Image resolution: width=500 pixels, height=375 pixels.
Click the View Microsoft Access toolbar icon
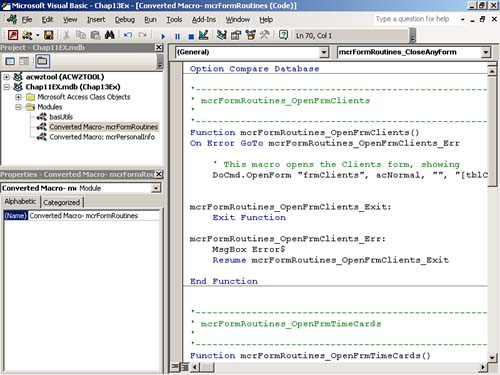(13, 35)
